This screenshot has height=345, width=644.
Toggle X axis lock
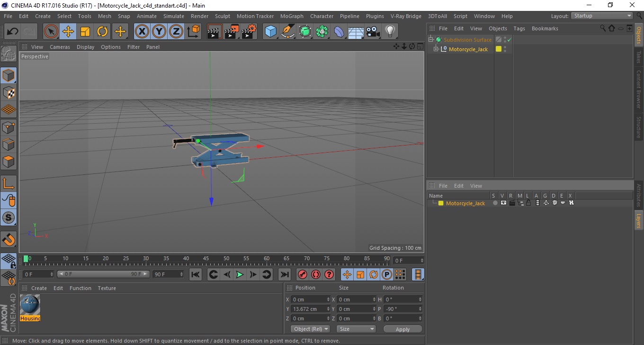pos(142,32)
